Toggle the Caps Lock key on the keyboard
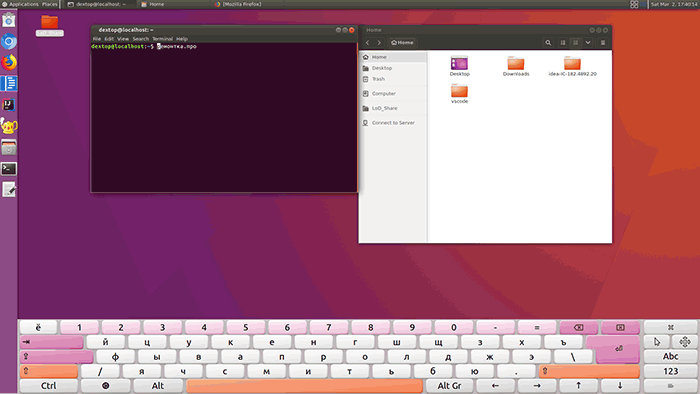The width and height of the screenshot is (700, 394). pos(56,357)
